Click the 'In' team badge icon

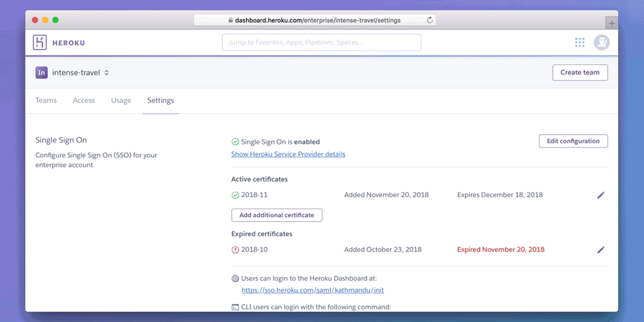(41, 72)
